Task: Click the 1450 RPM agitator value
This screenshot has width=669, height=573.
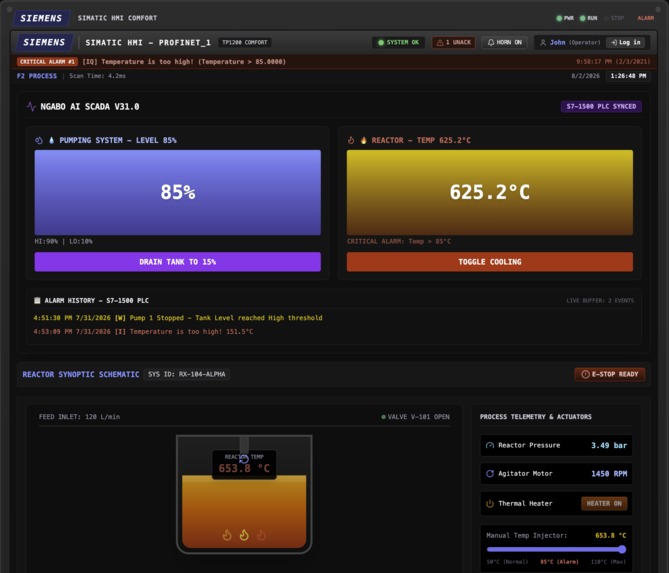Action: 609,474
